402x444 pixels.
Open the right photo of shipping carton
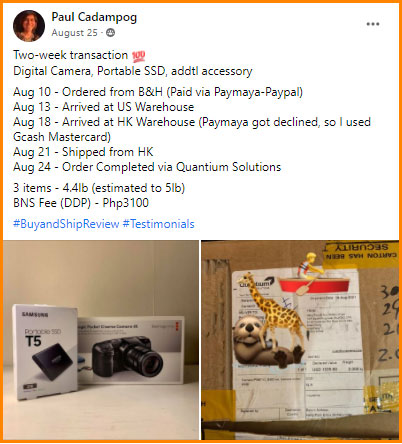(x=300, y=340)
